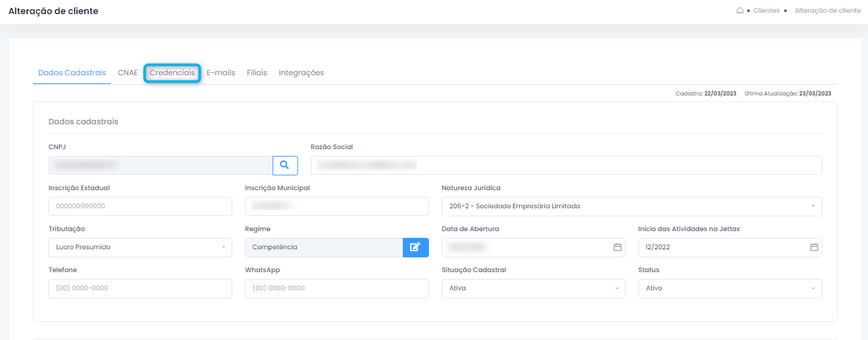The width and height of the screenshot is (868, 340).
Task: Focus the WhatsApp input field
Action: (x=337, y=288)
